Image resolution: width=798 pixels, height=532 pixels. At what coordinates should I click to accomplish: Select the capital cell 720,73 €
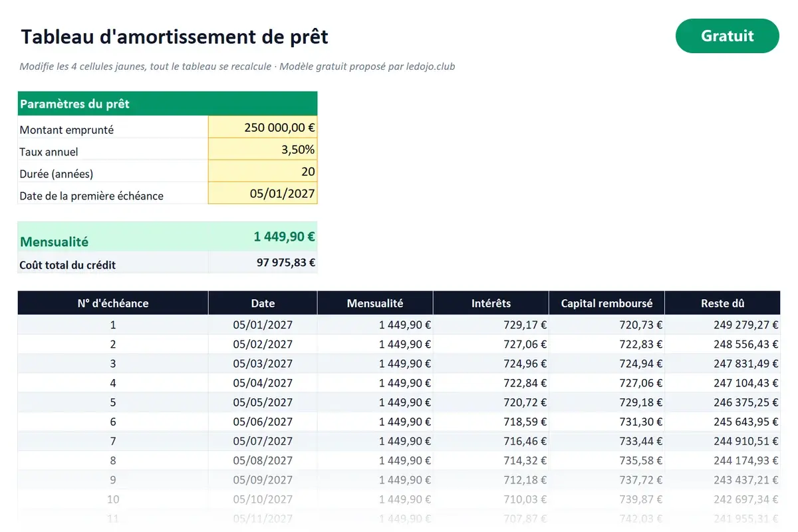(x=606, y=325)
